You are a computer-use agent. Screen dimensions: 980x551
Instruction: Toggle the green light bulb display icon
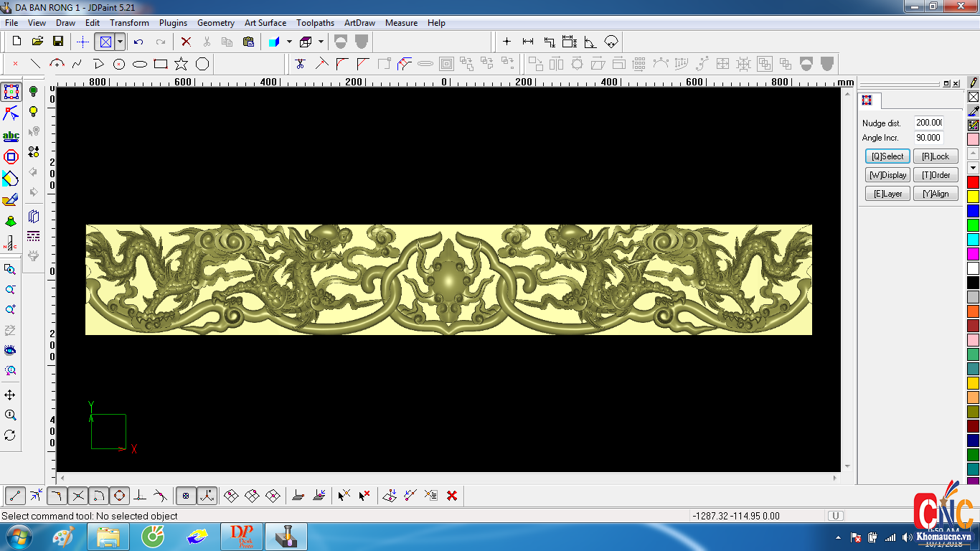coord(33,91)
